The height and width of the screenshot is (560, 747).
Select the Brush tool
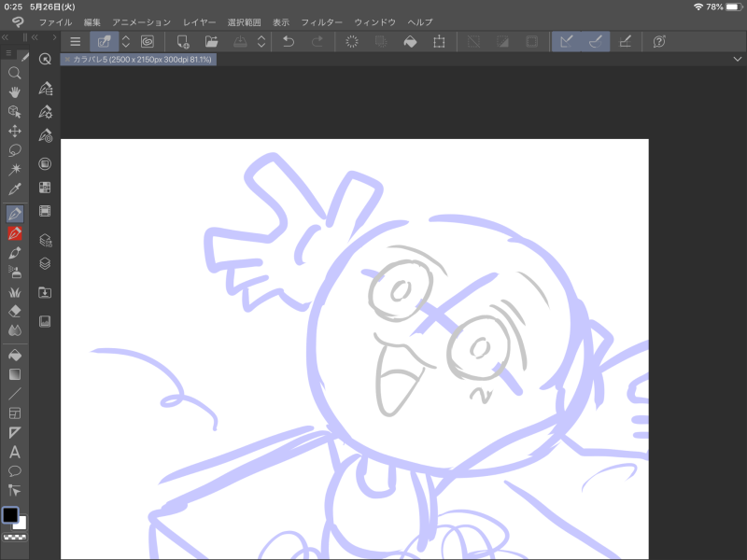(15, 253)
